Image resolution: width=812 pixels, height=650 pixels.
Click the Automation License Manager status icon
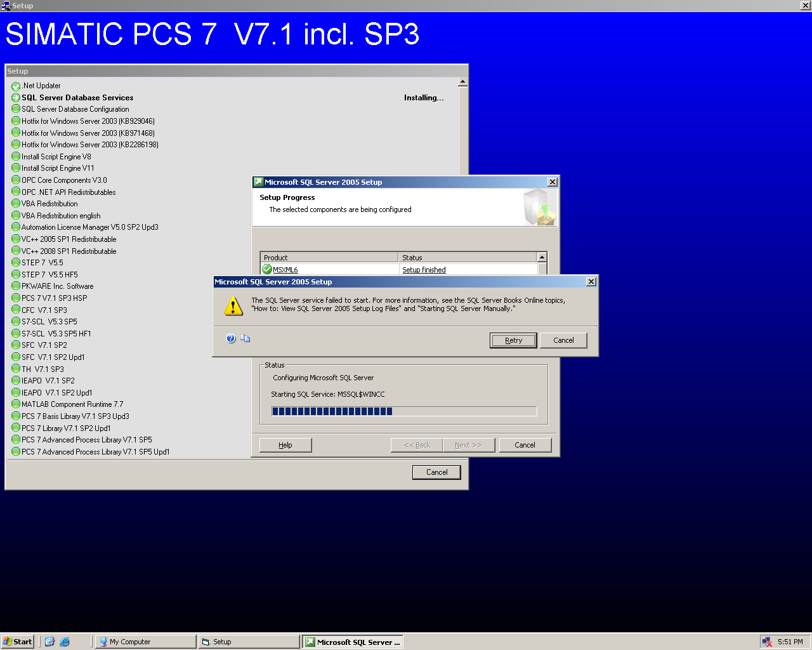point(16,227)
